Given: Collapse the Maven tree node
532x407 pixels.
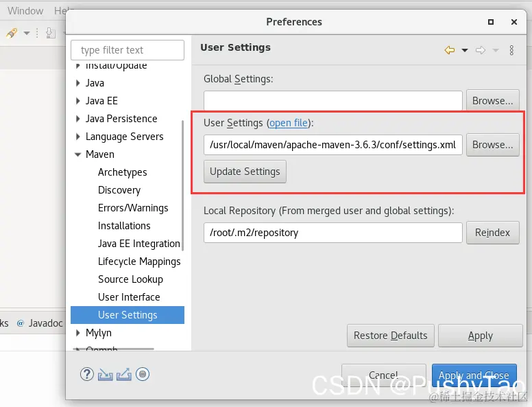Looking at the screenshot, I should pyautogui.click(x=78, y=154).
